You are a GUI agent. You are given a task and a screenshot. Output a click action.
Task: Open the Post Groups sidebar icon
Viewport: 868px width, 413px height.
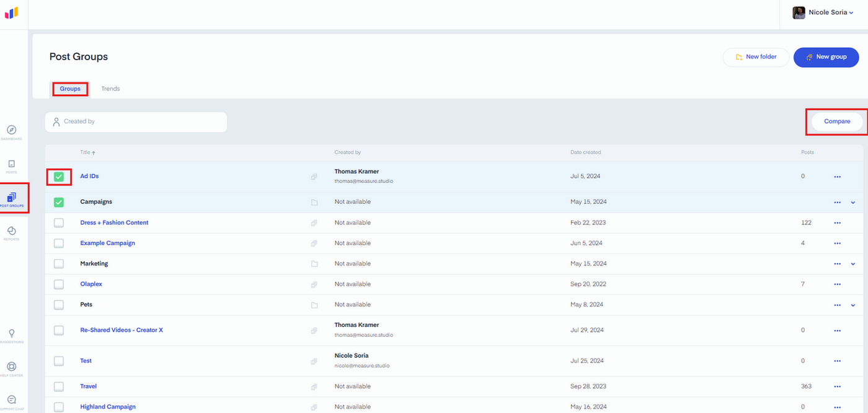click(11, 198)
